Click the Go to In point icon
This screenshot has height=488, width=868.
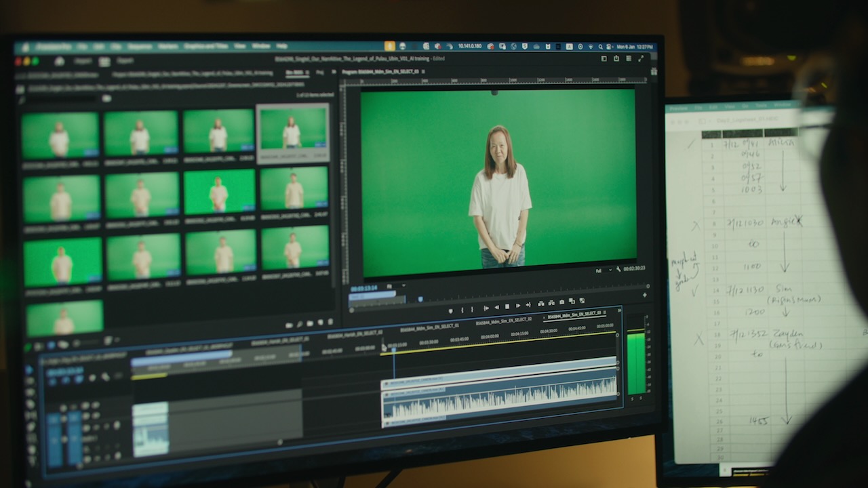486,308
